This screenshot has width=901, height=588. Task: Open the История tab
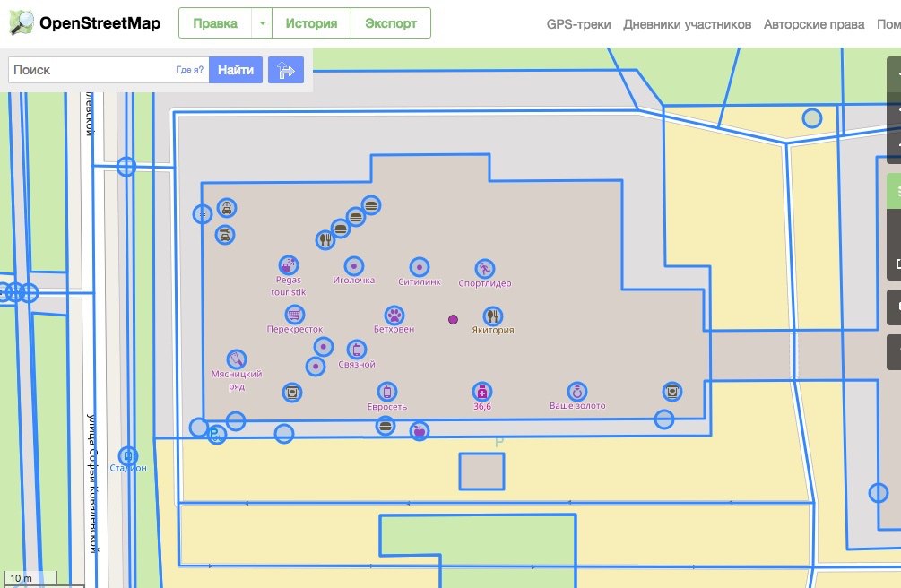pos(311,23)
